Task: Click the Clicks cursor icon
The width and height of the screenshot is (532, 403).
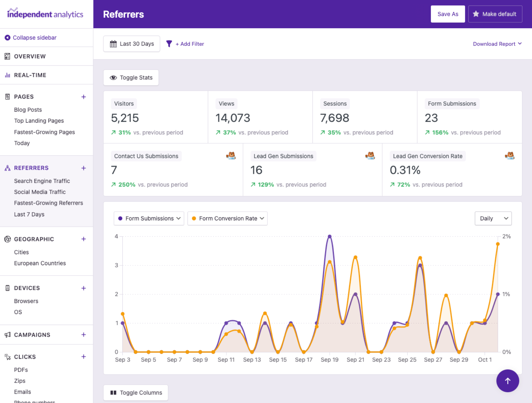Action: click(7, 357)
